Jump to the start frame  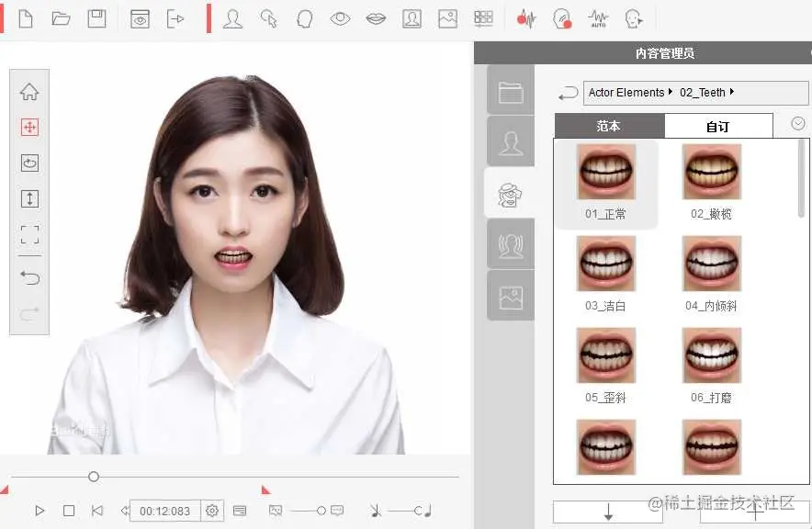(x=96, y=511)
